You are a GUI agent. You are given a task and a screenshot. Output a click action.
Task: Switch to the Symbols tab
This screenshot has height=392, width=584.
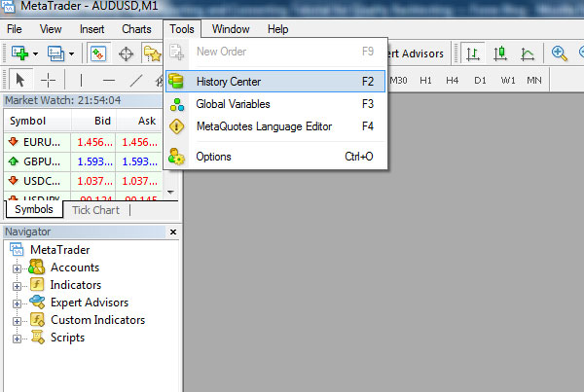click(x=34, y=209)
